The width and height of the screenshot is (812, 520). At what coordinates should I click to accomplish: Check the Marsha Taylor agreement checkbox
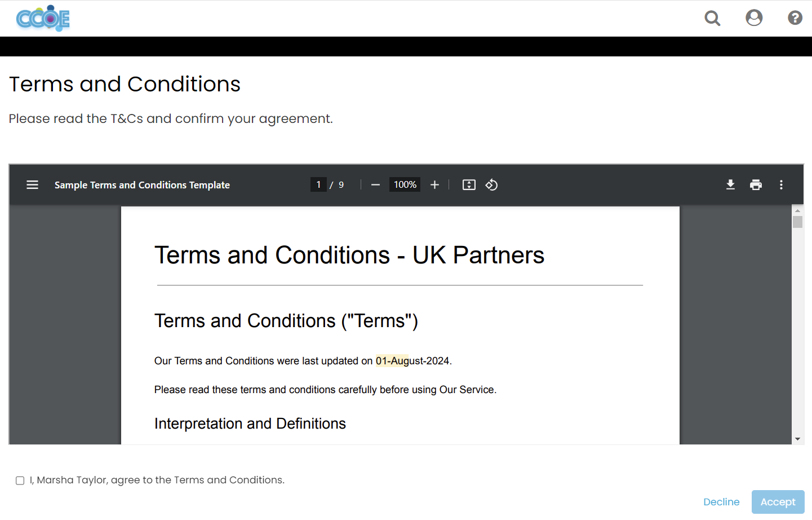tap(20, 481)
